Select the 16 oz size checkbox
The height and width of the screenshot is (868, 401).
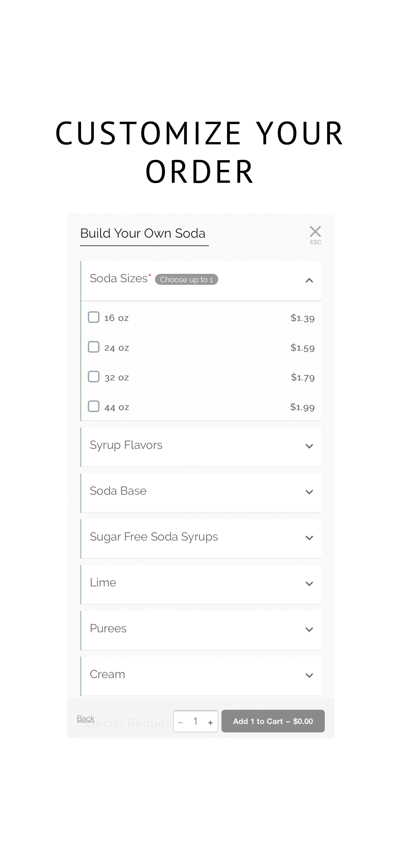pyautogui.click(x=94, y=317)
